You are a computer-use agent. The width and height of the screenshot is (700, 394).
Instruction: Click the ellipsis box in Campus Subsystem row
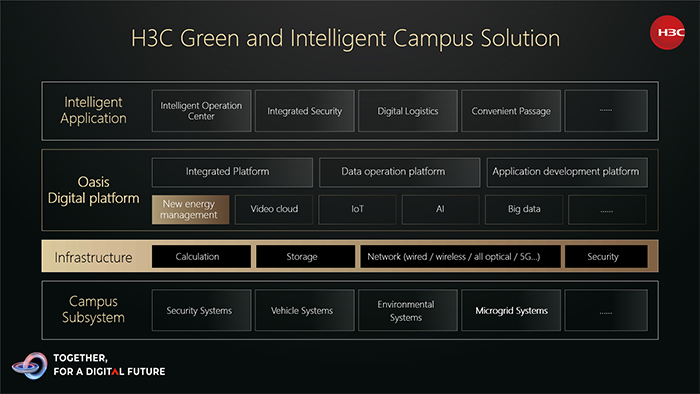606,310
